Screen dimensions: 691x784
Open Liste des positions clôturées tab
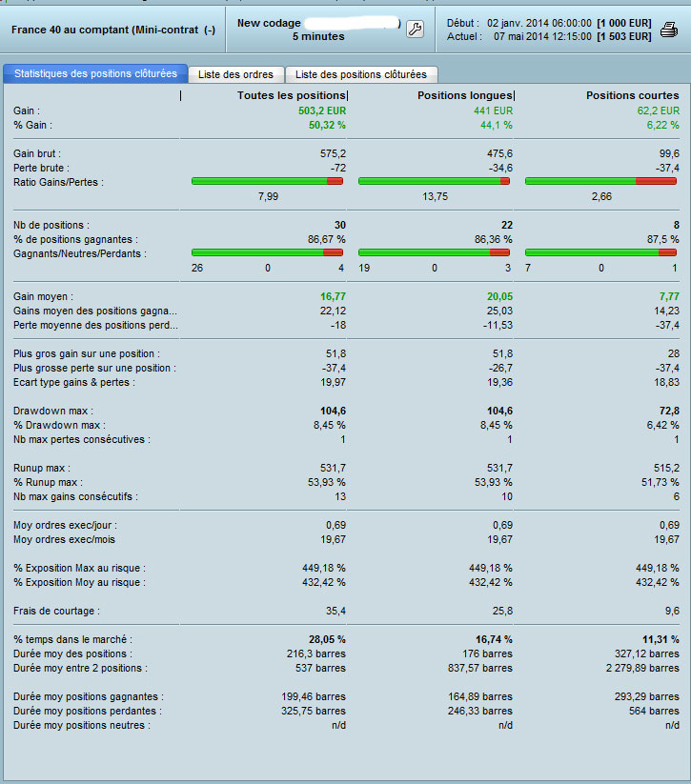361,74
